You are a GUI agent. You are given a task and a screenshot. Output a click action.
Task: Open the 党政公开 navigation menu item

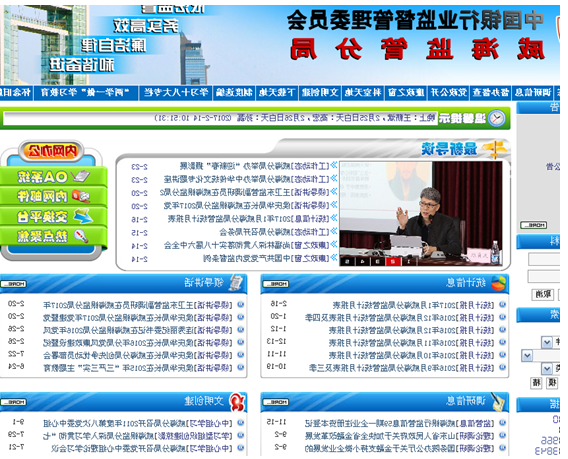click(448, 93)
